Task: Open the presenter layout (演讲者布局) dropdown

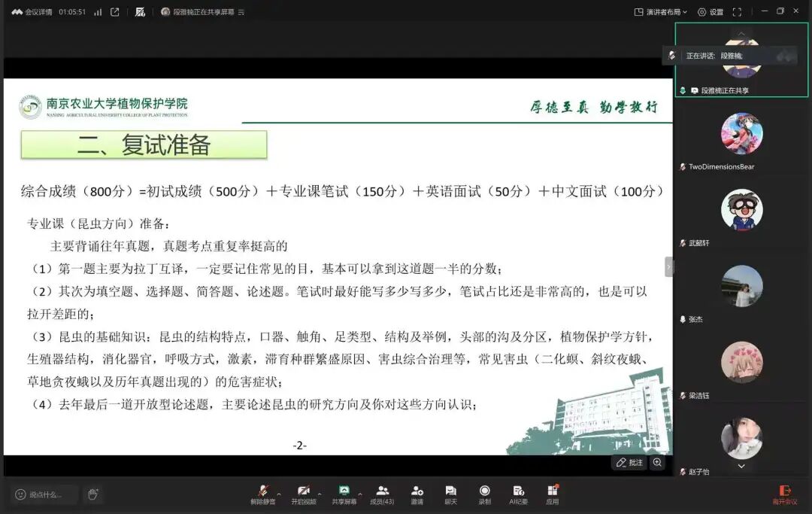Action: pyautogui.click(x=661, y=12)
